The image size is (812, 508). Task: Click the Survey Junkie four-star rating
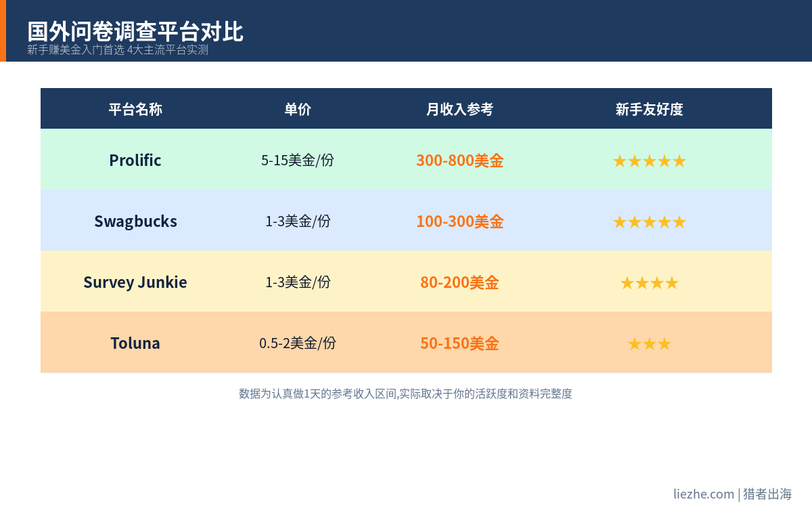coord(650,283)
